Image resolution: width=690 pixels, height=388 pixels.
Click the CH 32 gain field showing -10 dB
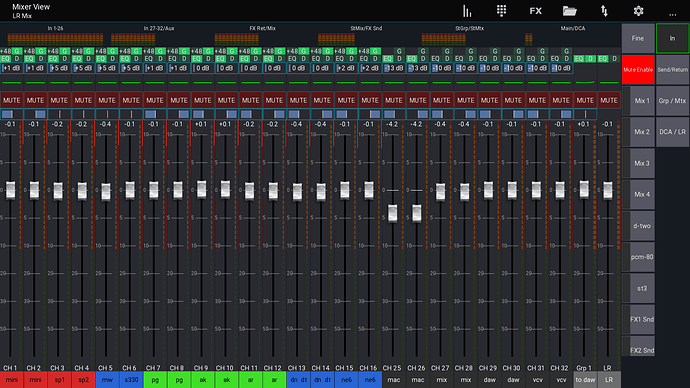(561, 68)
